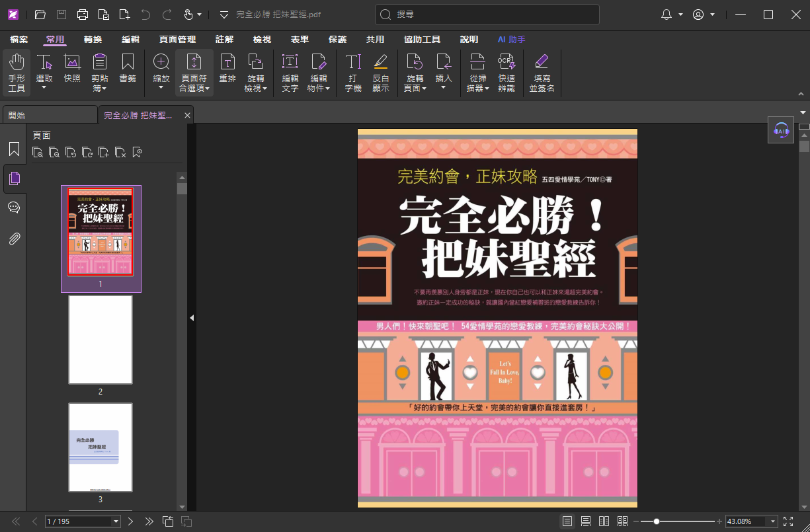
Task: Switch to continuous facing pages view
Action: 622,521
